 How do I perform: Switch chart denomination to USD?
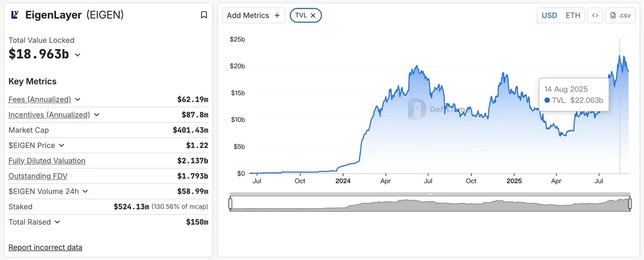pos(549,15)
